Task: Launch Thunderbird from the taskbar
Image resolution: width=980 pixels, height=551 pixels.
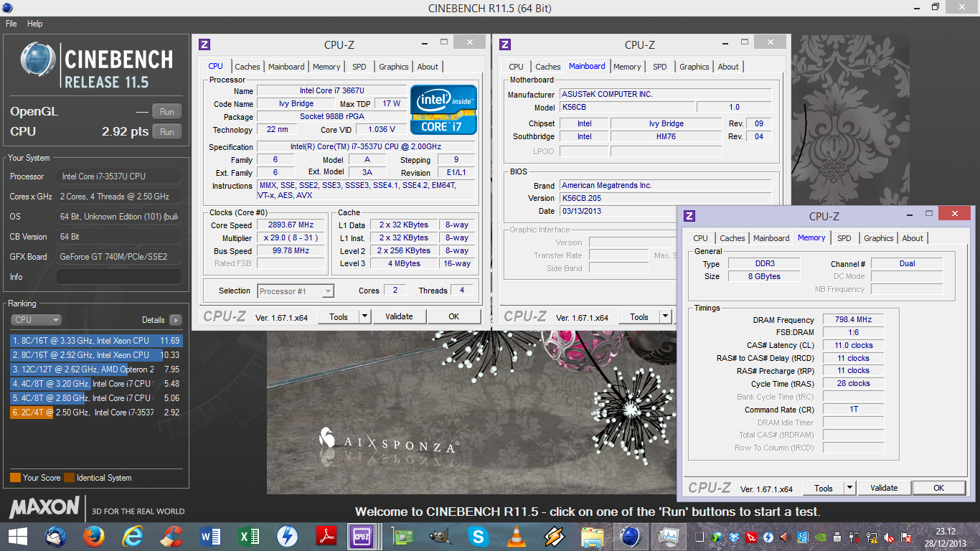Action: click(56, 536)
